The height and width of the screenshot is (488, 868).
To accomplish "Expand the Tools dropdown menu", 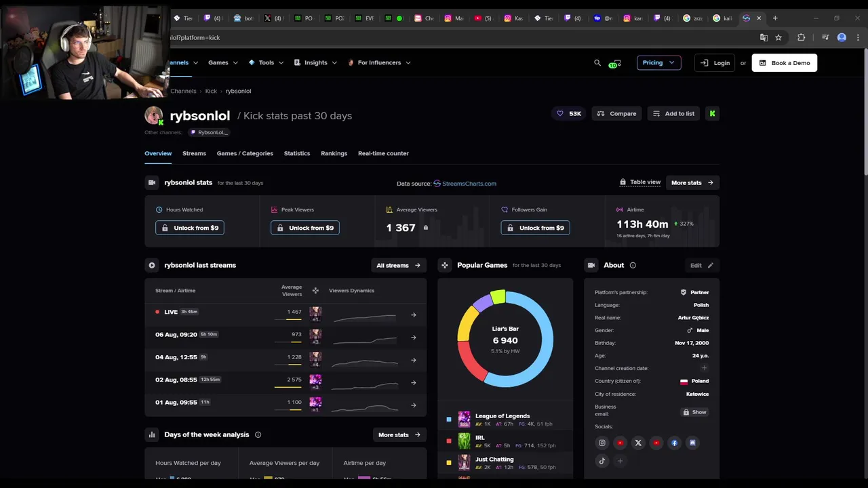I will (x=266, y=62).
